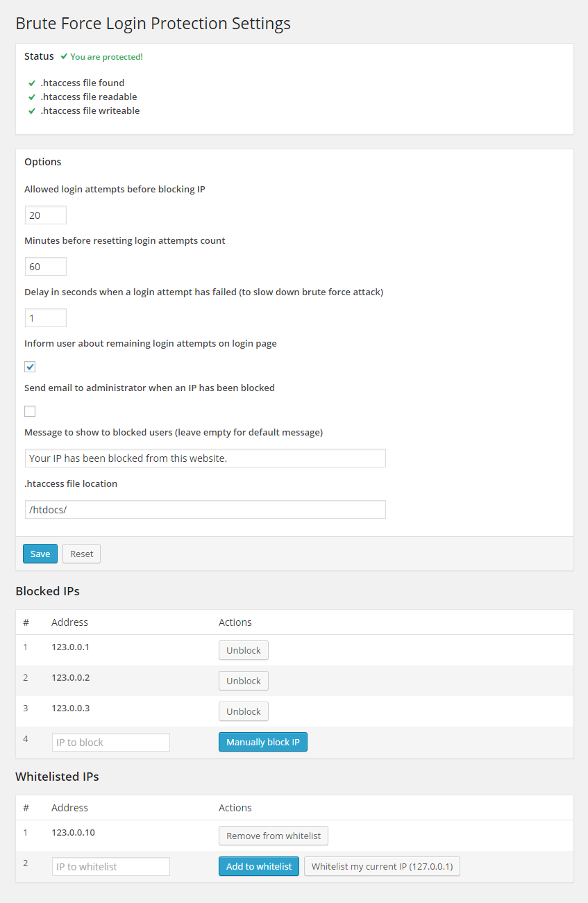Click checkmark beside '.htaccess file writeable'

(x=32, y=111)
